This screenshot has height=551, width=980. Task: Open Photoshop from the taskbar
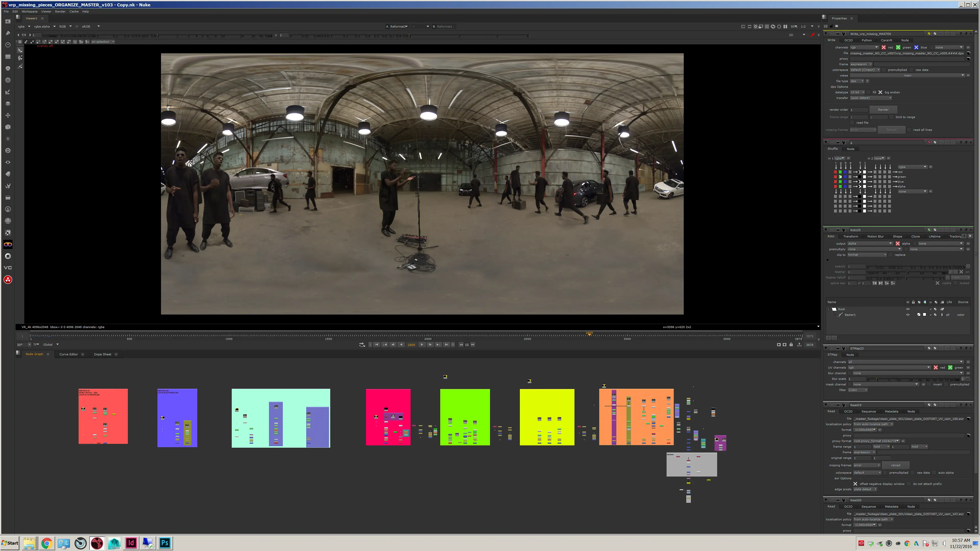pos(165,543)
